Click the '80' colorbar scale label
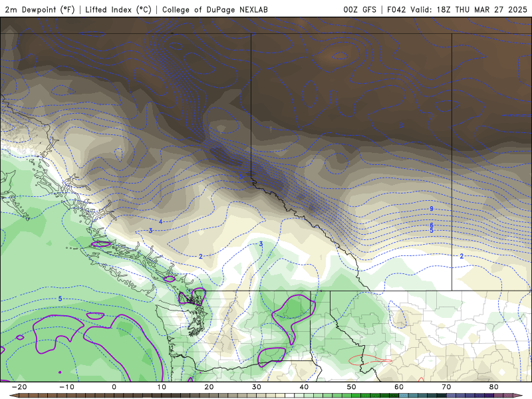The width and height of the screenshot is (532, 399). (494, 387)
